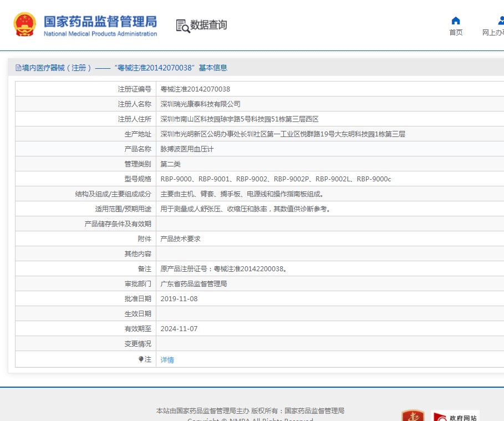Click the 政府网站 badge in the footer
The image size is (504, 421).
pos(455,416)
